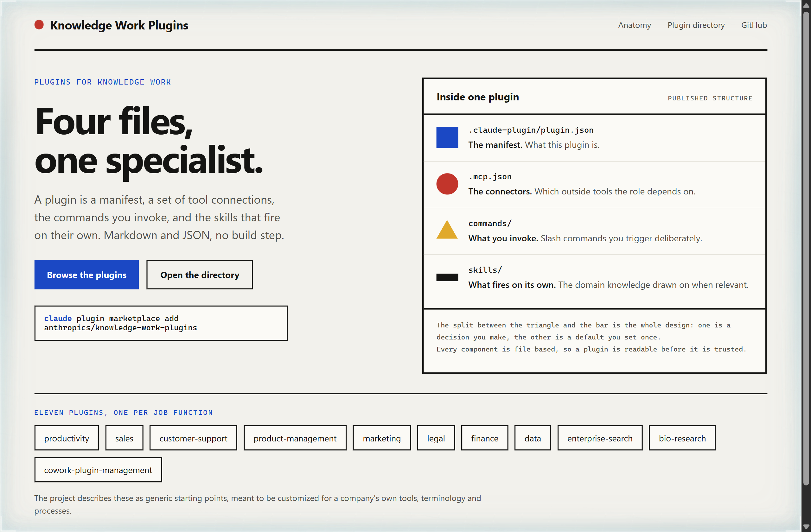This screenshot has height=532, width=811.
Task: Open the GitHub nav link
Action: click(754, 25)
